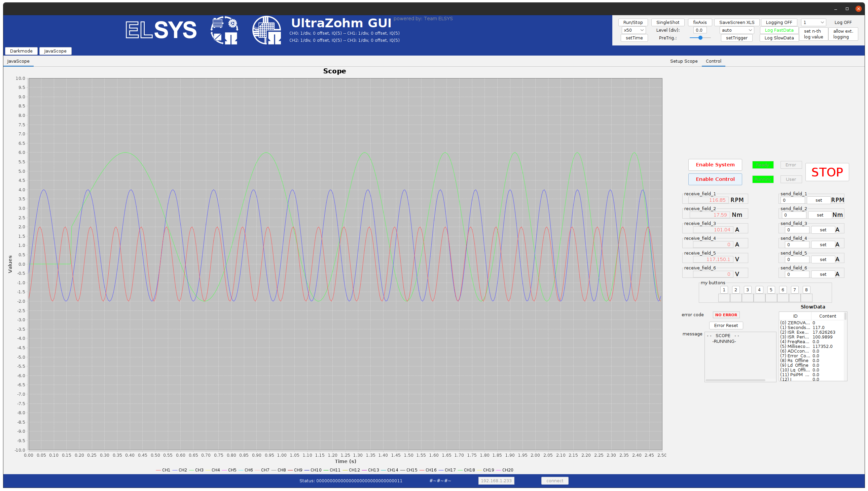Click set button for send_field_2 Nm
868x491 pixels.
click(x=820, y=215)
